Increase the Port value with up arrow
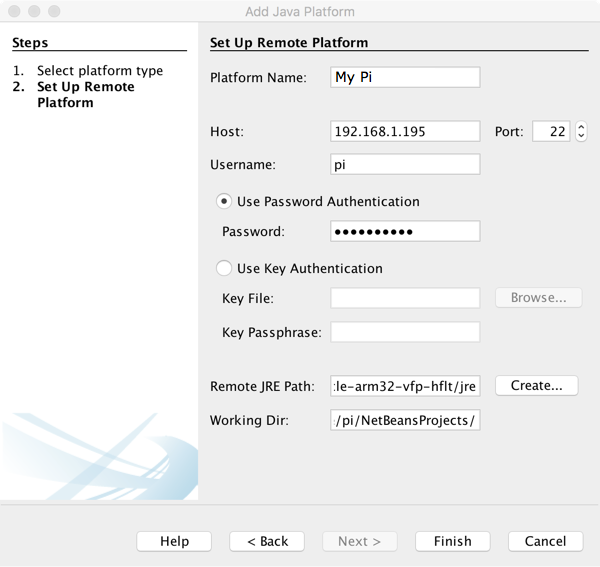This screenshot has height=567, width=600. pos(581,127)
